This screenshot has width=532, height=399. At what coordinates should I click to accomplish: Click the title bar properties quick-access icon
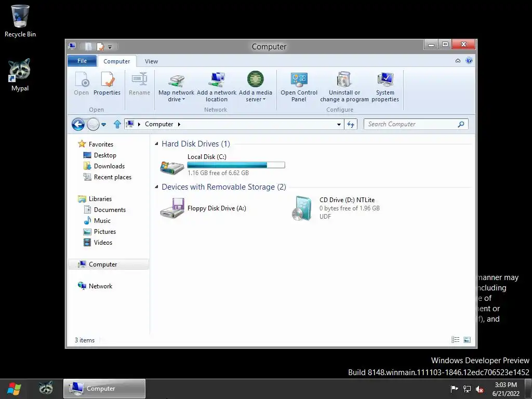tap(100, 46)
